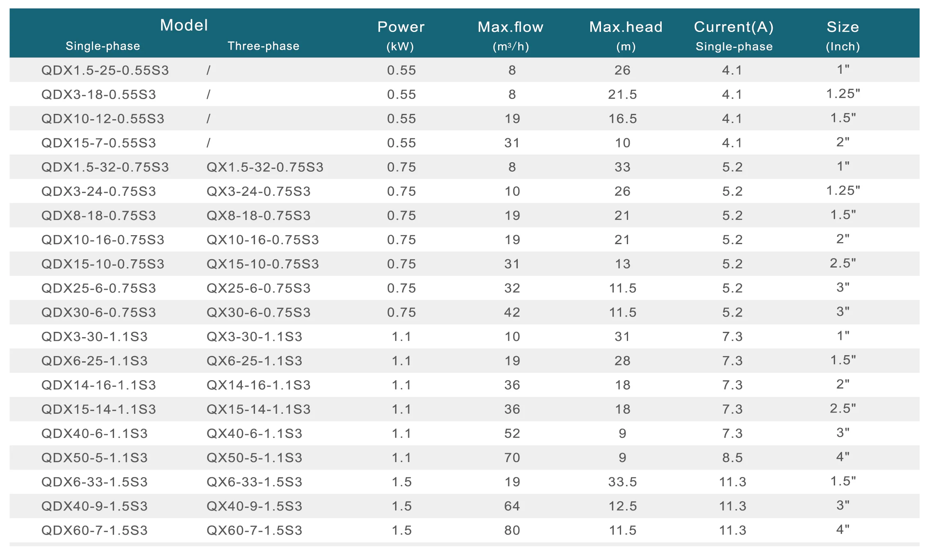This screenshot has width=931, height=560.
Task: Select the Current(A) Single-phase header
Action: (734, 35)
